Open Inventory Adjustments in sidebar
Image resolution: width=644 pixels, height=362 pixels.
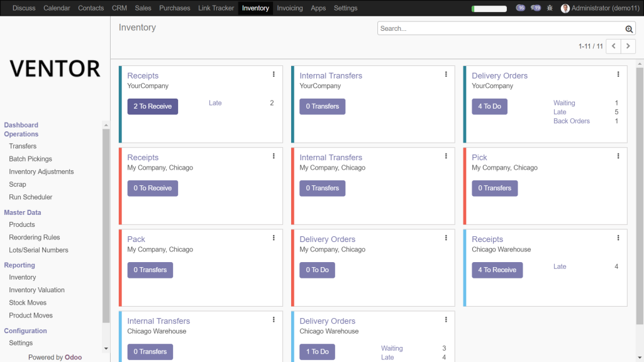[x=42, y=172]
